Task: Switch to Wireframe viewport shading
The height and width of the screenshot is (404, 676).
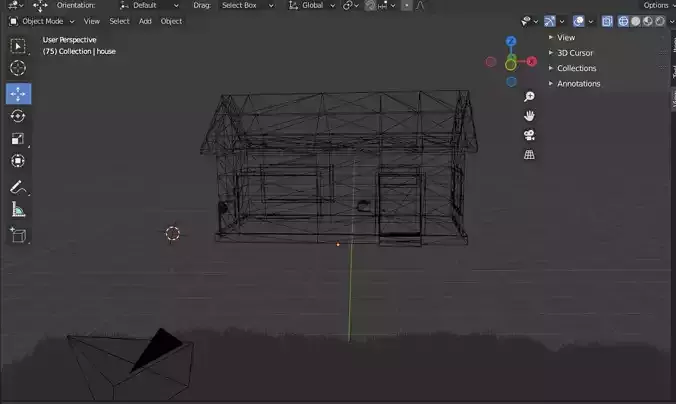Action: pyautogui.click(x=623, y=21)
